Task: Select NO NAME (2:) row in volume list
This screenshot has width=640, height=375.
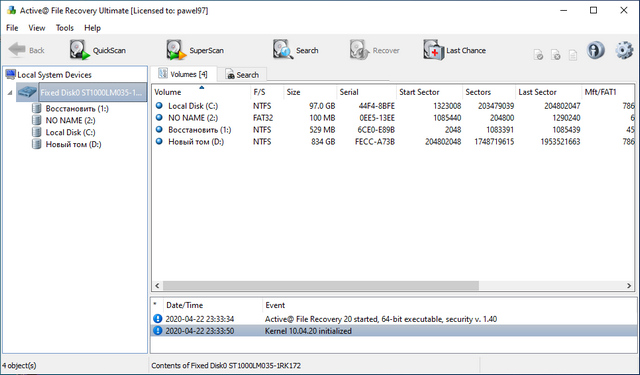Action: [x=393, y=118]
